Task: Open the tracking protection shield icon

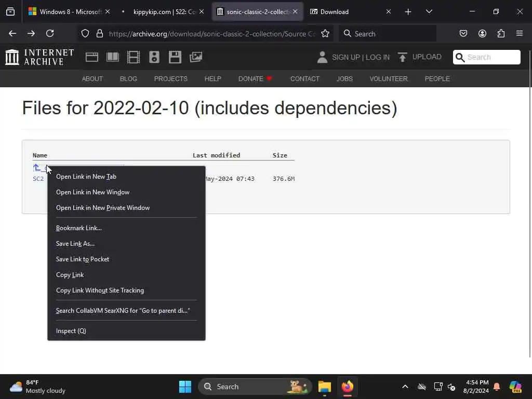Action: coord(85,33)
